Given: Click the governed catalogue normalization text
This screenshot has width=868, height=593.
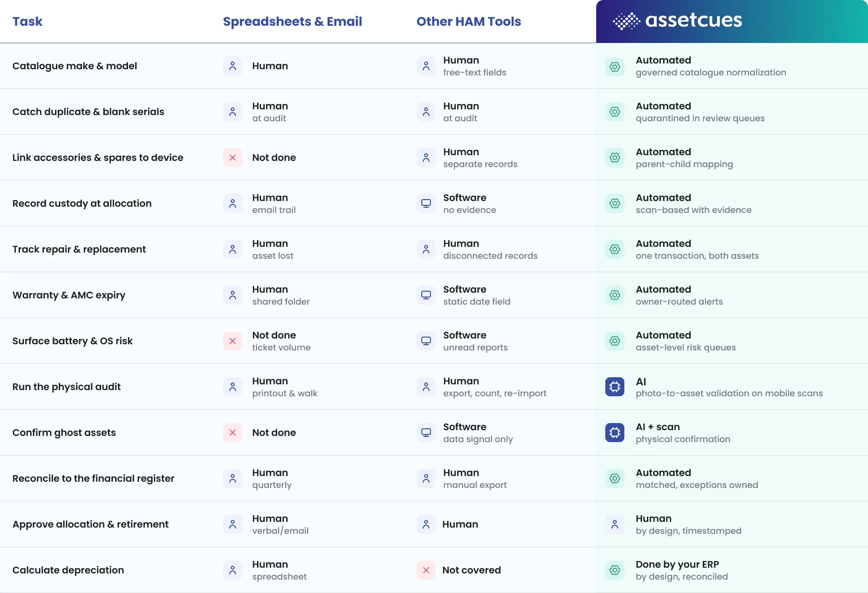Looking at the screenshot, I should pos(711,73).
